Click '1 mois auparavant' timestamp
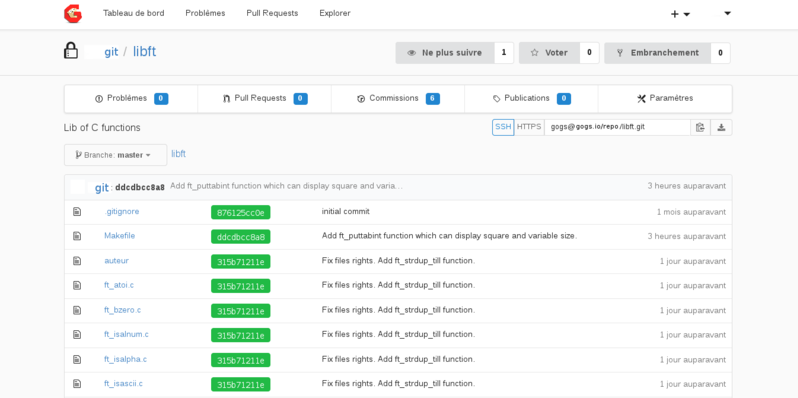798x398 pixels. [691, 212]
